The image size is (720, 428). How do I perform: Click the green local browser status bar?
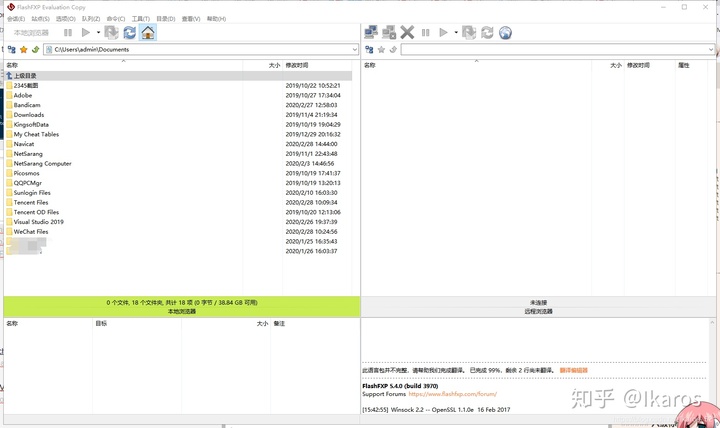[x=182, y=307]
